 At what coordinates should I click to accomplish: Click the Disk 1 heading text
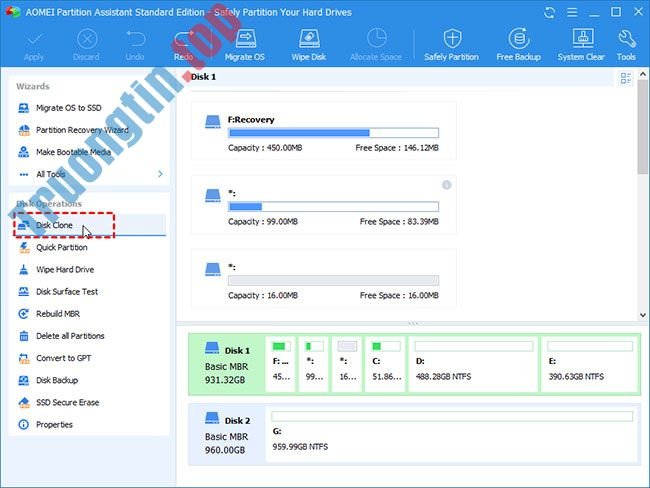(x=203, y=77)
